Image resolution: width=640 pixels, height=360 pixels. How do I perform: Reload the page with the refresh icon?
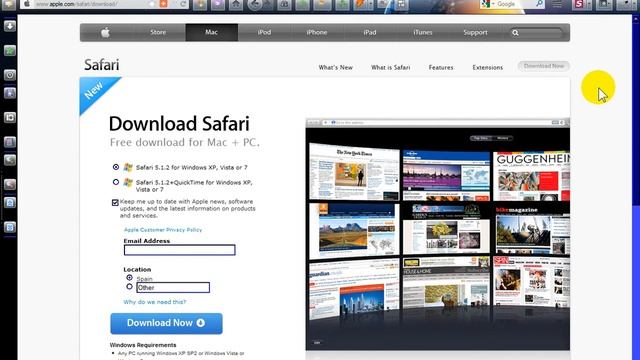click(183, 4)
